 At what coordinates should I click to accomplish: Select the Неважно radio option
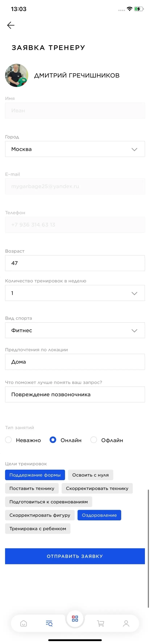[9, 440]
